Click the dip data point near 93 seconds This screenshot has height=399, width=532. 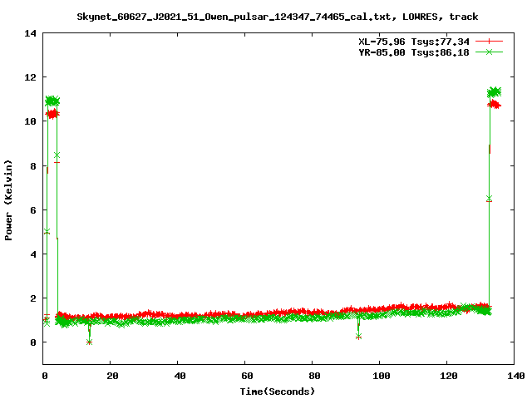click(358, 336)
